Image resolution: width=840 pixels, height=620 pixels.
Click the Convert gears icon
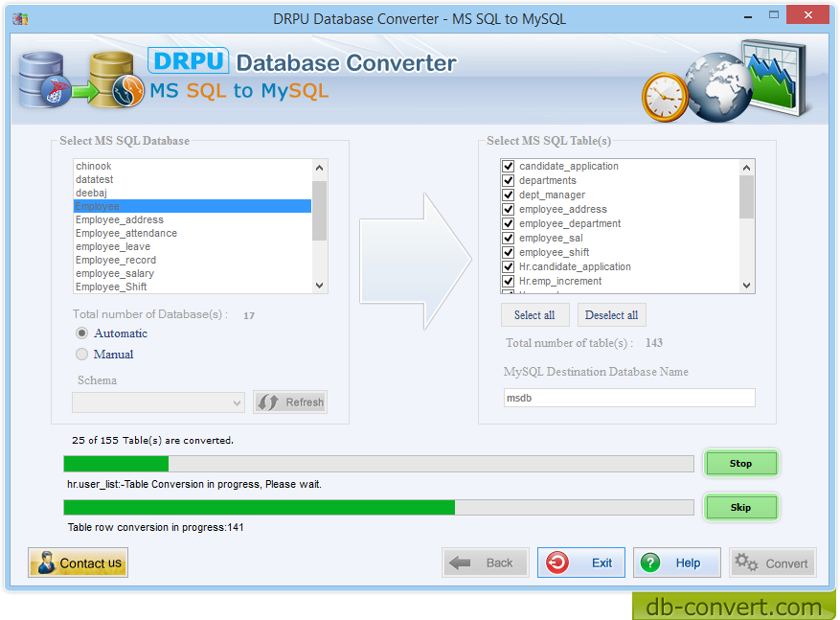[x=746, y=563]
